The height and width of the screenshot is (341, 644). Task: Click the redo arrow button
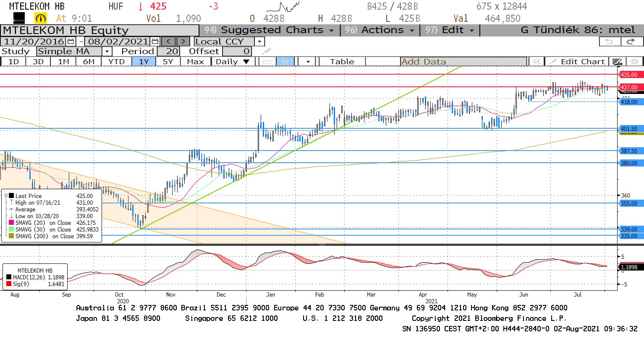631,42
